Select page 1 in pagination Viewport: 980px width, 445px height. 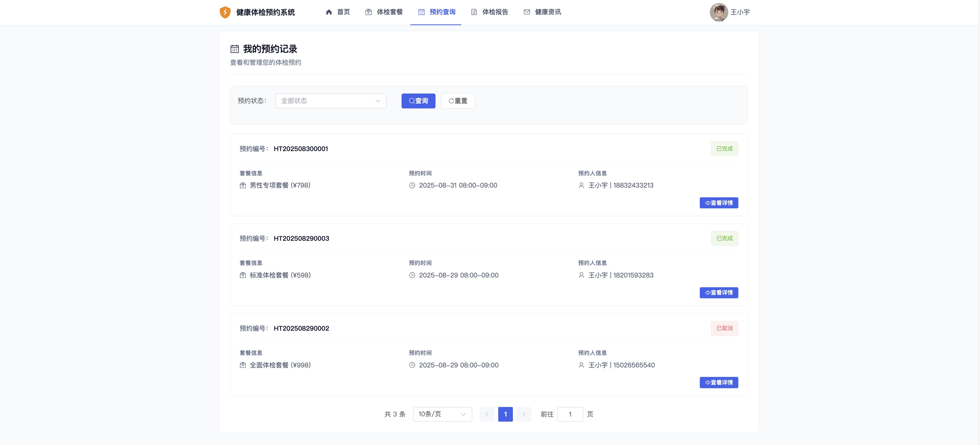(x=505, y=414)
